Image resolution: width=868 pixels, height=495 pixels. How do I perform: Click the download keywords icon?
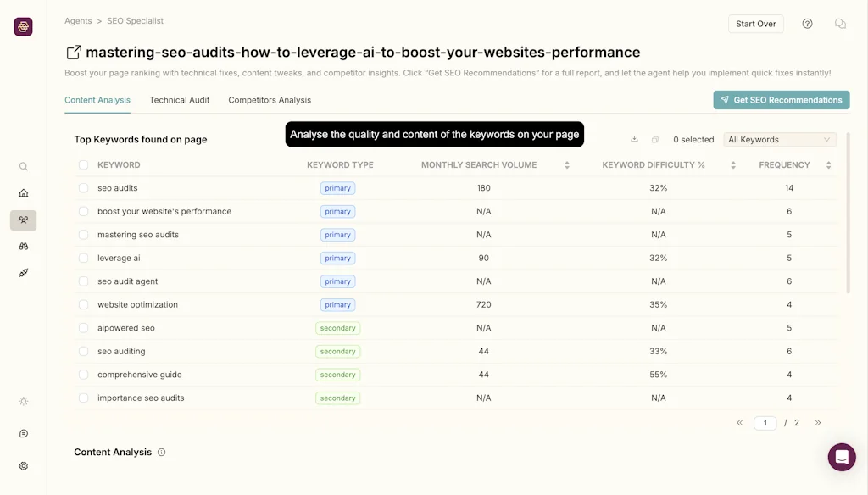click(x=634, y=140)
